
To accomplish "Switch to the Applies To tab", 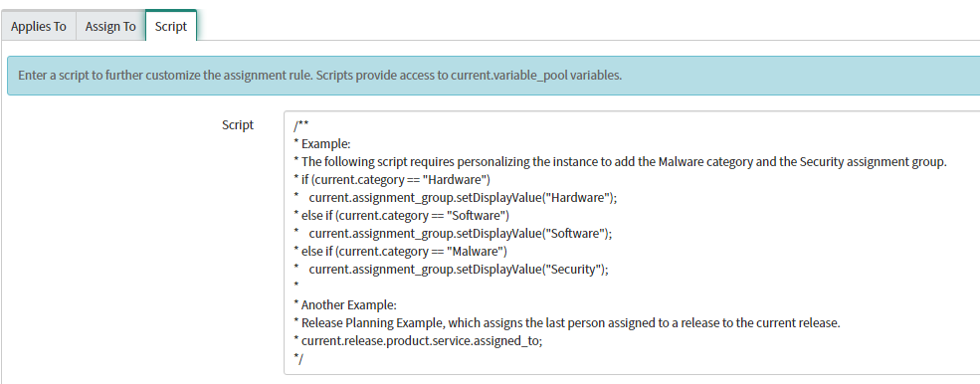I will [x=39, y=27].
